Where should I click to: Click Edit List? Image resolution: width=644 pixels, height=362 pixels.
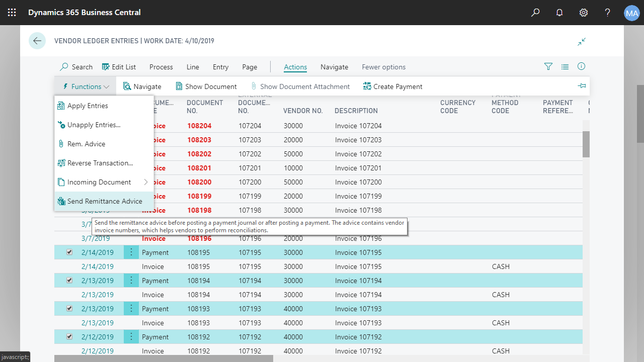click(119, 67)
